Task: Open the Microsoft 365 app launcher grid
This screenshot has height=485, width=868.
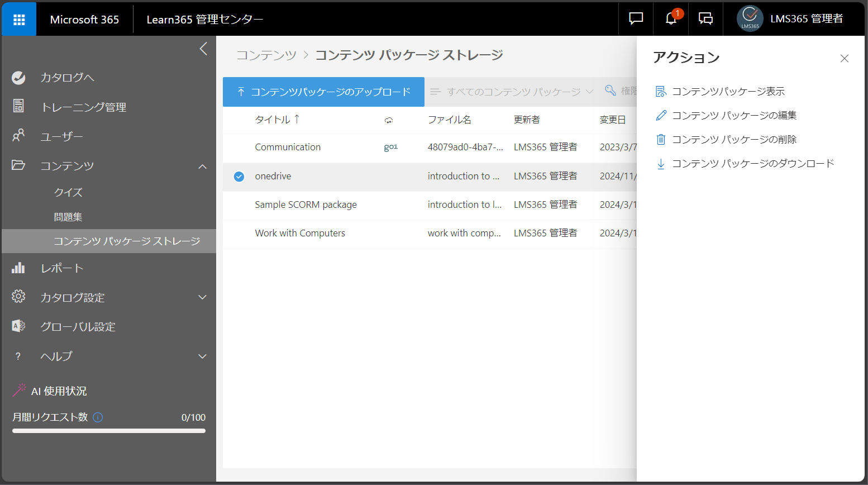Action: tap(19, 20)
